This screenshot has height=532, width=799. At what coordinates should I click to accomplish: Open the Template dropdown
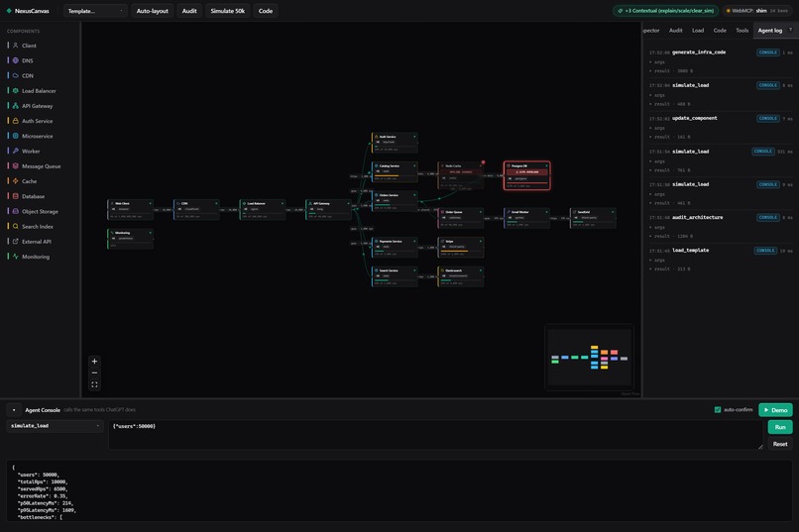[x=95, y=11]
